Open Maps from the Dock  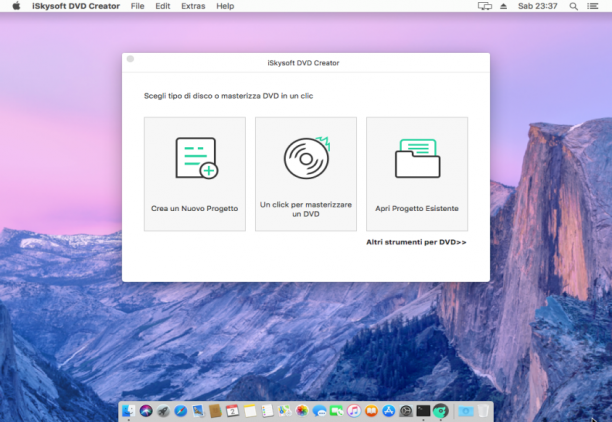(285, 411)
